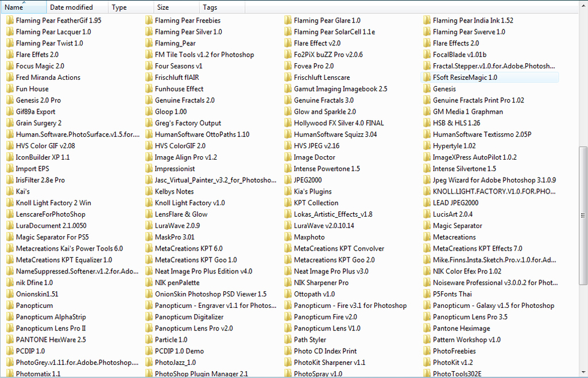Click the Ottopath v1.0 folder icon
The height and width of the screenshot is (378, 588).
point(288,294)
